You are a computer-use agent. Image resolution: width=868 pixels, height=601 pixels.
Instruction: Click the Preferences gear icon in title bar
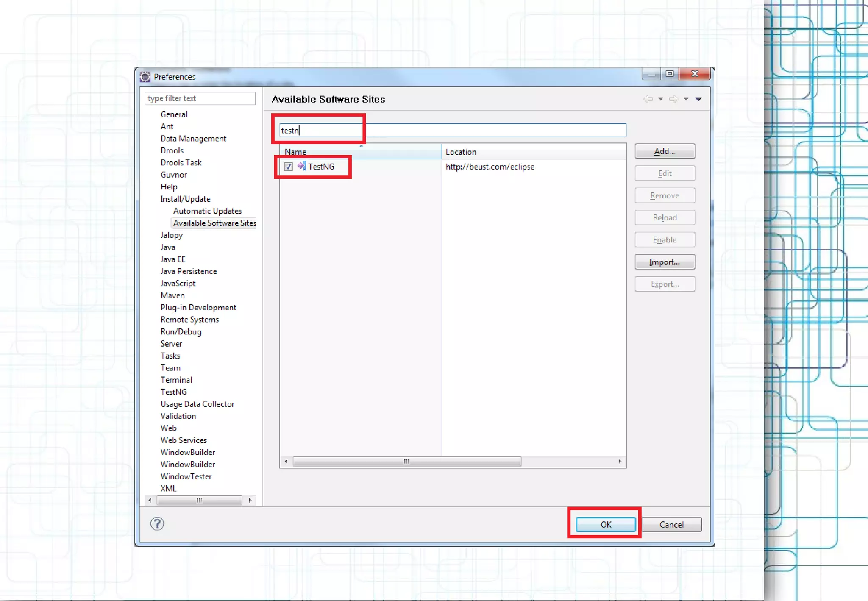pyautogui.click(x=145, y=77)
